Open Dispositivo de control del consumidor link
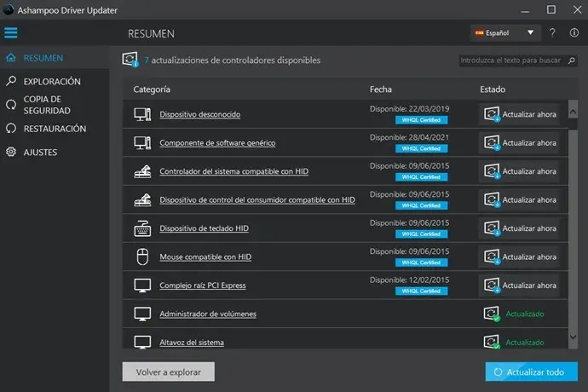This screenshot has height=392, width=588. pyautogui.click(x=257, y=200)
